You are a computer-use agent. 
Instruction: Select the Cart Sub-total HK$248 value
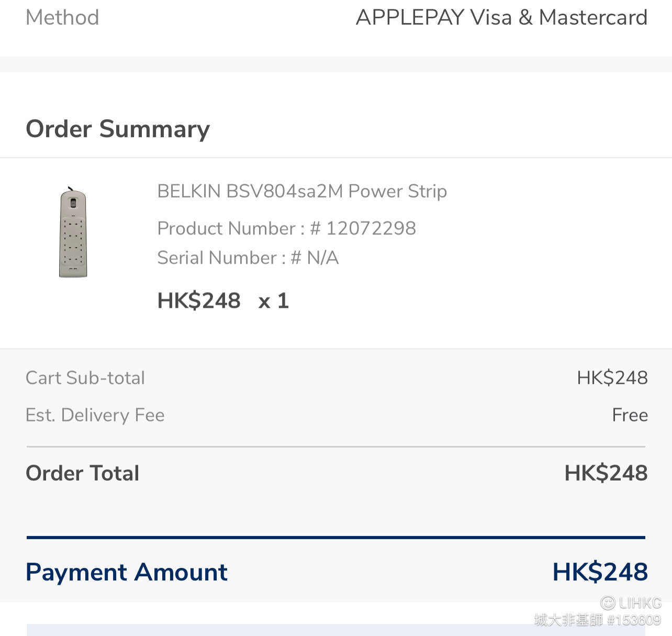tap(612, 378)
